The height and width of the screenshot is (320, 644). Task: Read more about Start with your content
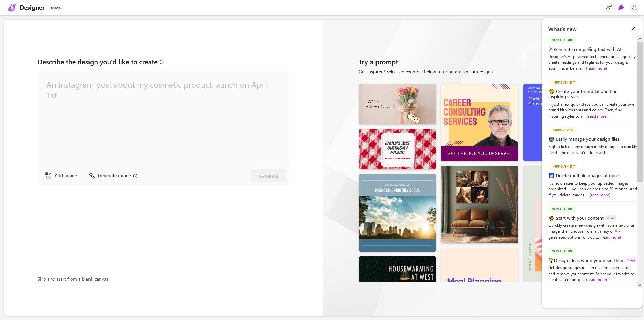[611, 237]
